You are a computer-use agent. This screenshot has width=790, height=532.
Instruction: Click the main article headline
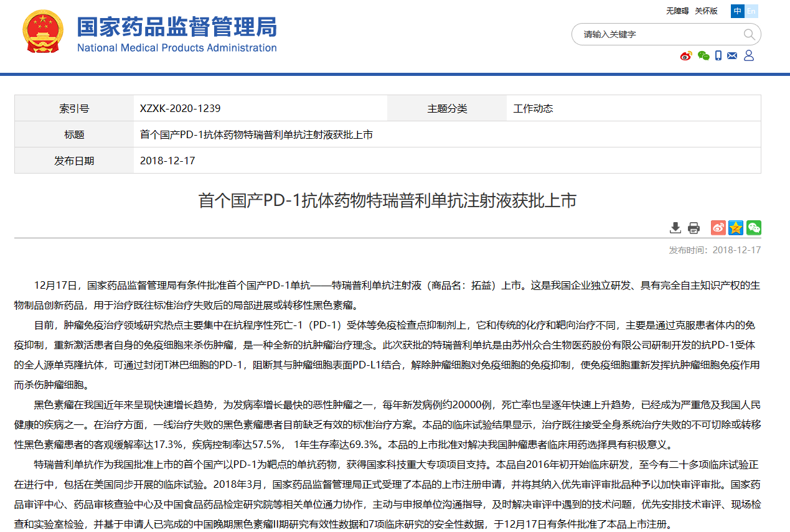387,200
